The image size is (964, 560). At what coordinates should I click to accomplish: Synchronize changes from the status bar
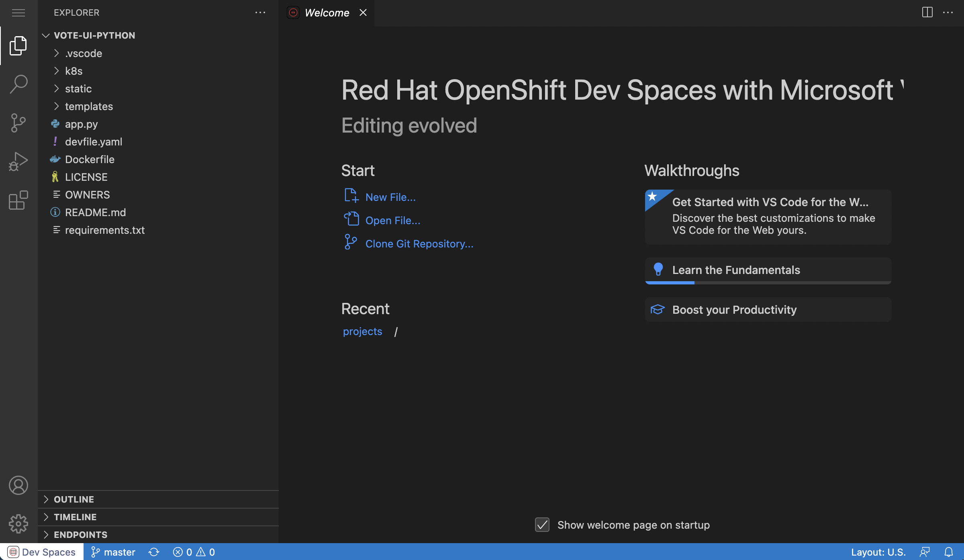[x=154, y=552]
